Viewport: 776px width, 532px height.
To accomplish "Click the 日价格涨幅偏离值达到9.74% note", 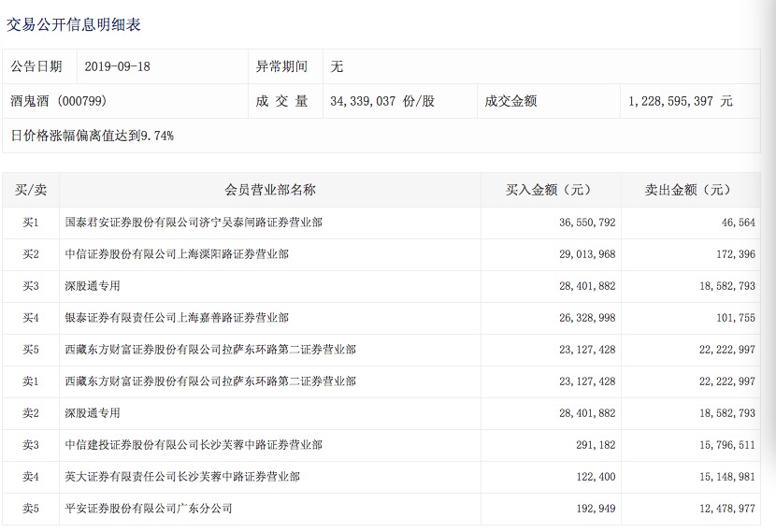I will pyautogui.click(x=92, y=136).
